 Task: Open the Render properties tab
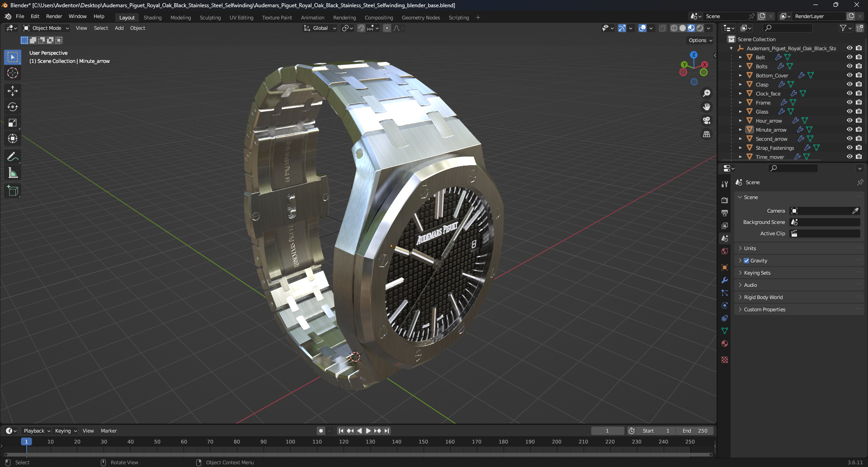725,200
